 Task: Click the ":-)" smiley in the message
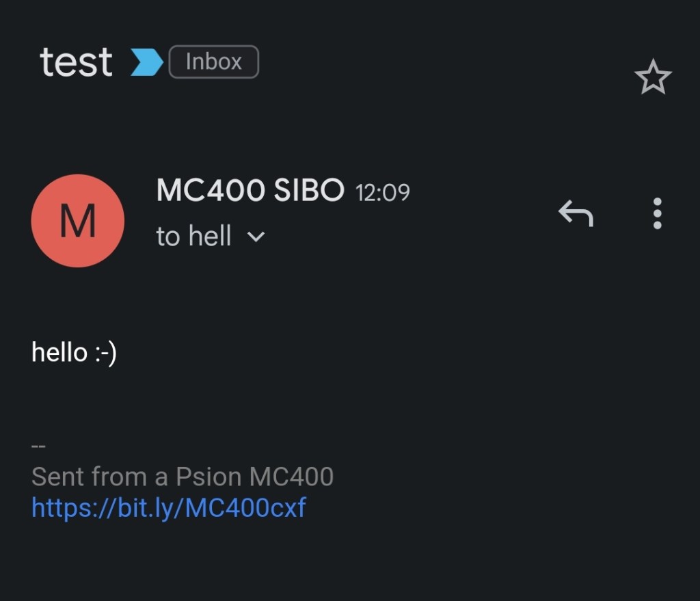[x=105, y=353]
